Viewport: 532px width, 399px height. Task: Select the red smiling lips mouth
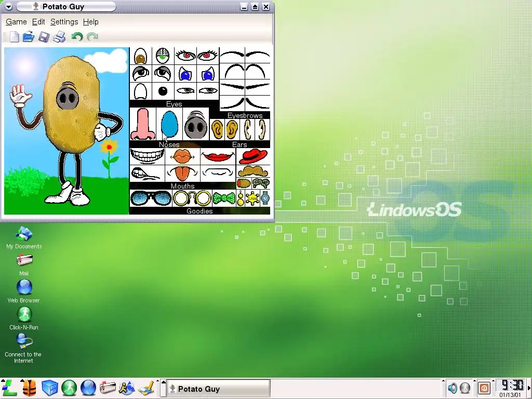(218, 157)
